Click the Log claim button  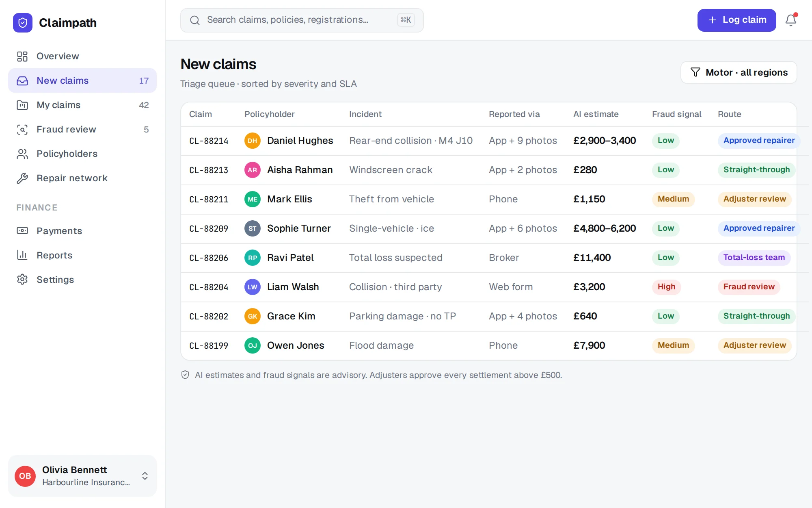(x=736, y=20)
